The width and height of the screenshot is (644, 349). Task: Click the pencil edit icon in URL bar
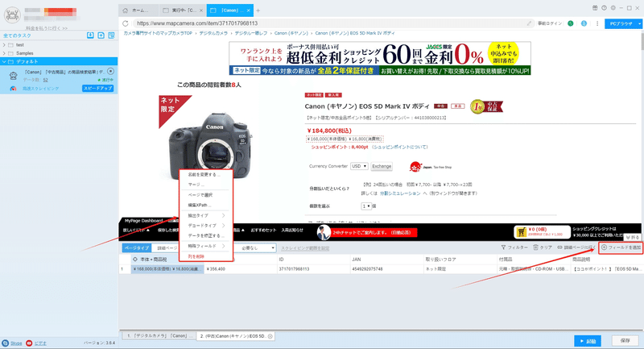529,23
